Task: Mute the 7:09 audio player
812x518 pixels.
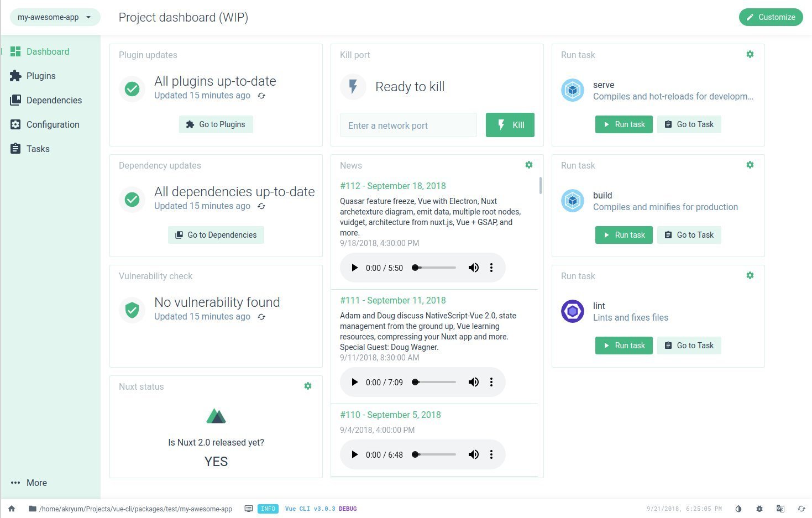Action: 474,382
